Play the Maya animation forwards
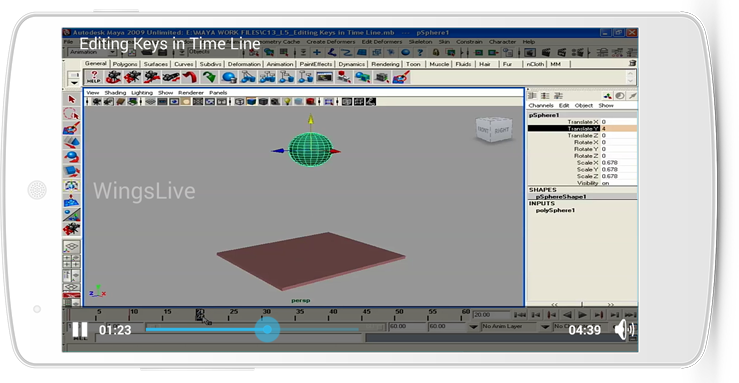Screen dimensions: 739x383 click(x=583, y=315)
